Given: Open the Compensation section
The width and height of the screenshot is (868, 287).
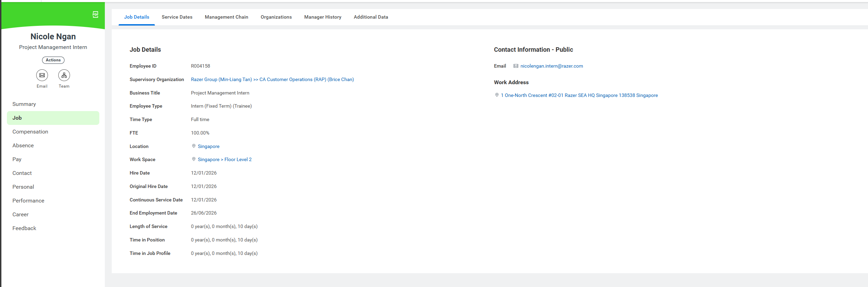Looking at the screenshot, I should pos(53,132).
